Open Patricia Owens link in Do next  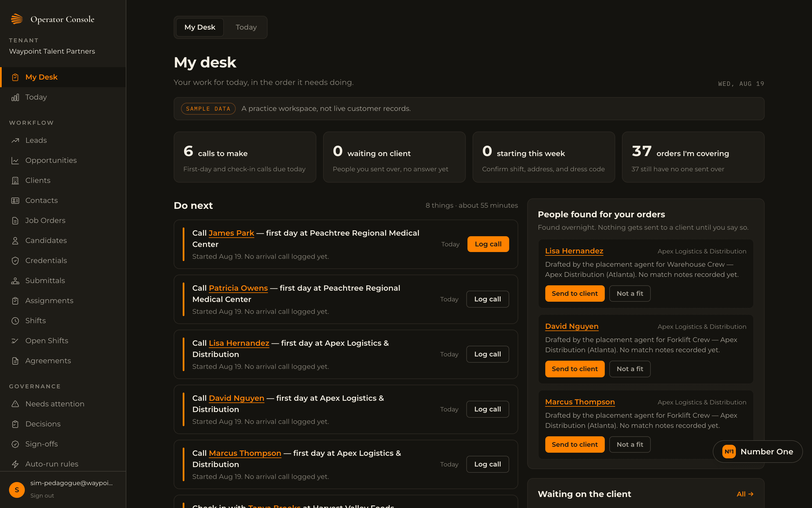pos(238,288)
